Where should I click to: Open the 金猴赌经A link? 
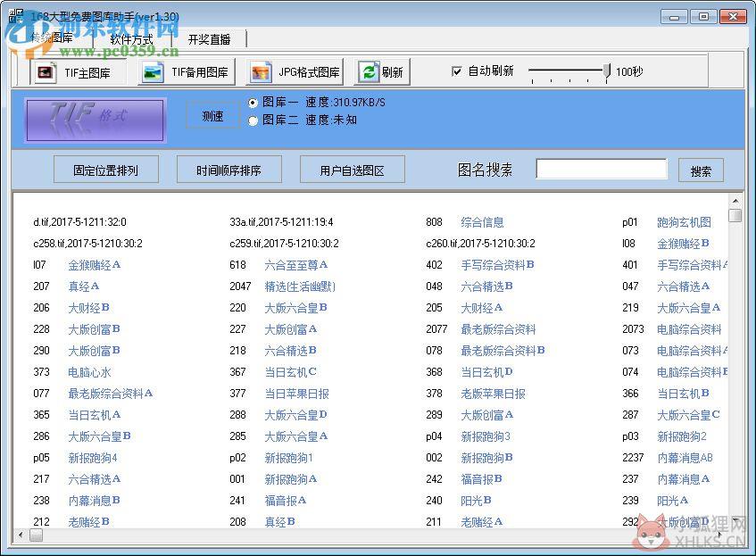point(95,265)
